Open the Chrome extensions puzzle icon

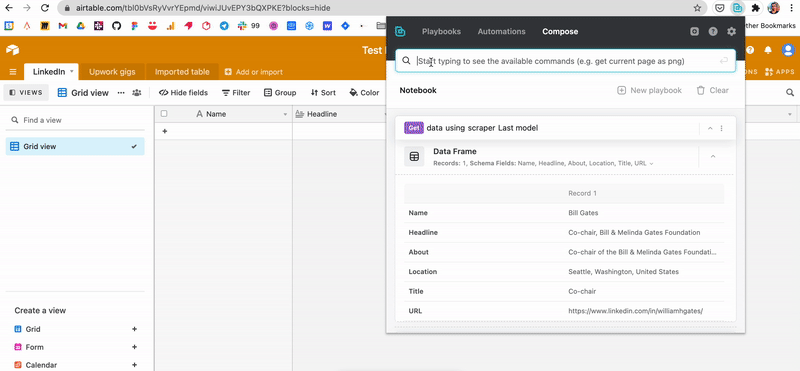pos(756,8)
